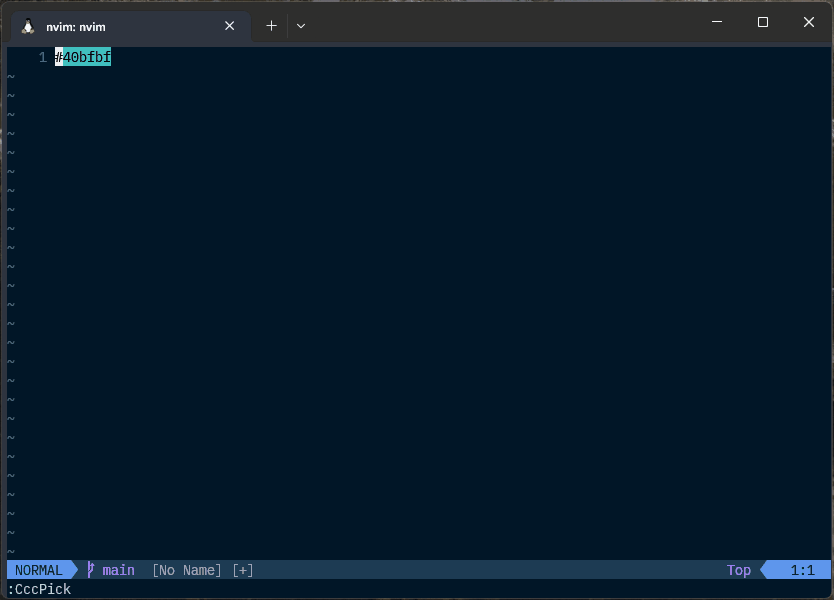Click the NORMAL mode indicator
Screen dimensions: 834x600
(x=39, y=570)
